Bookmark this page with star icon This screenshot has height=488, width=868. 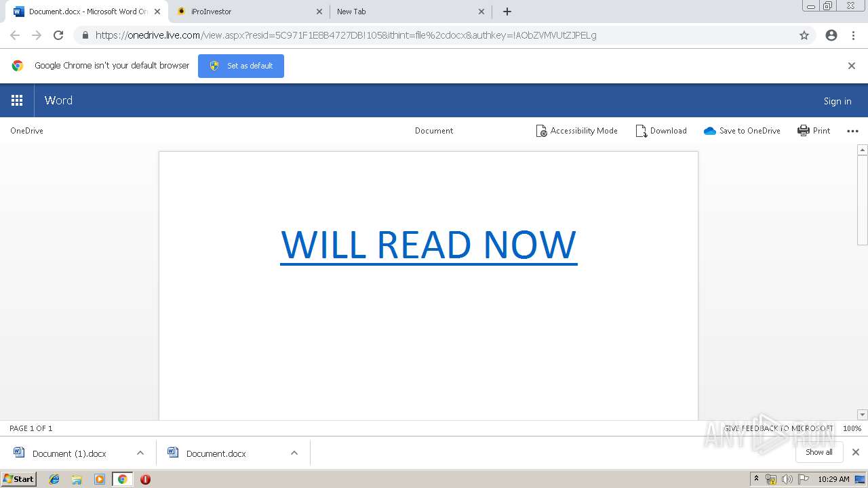[804, 35]
